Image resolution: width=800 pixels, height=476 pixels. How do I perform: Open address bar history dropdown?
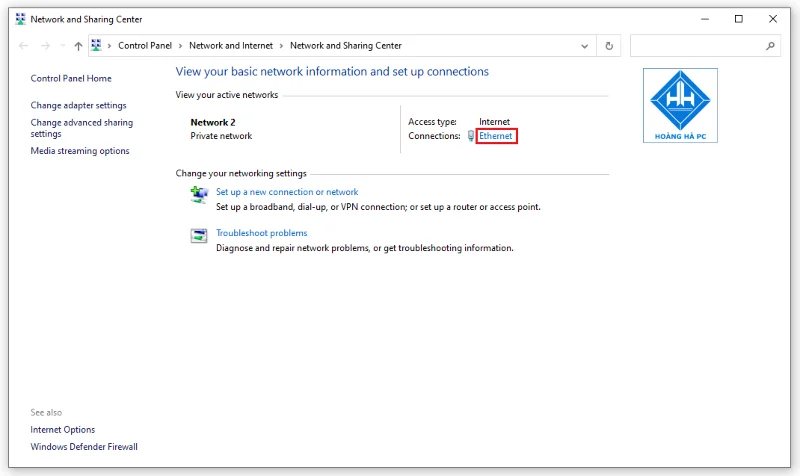coord(585,46)
